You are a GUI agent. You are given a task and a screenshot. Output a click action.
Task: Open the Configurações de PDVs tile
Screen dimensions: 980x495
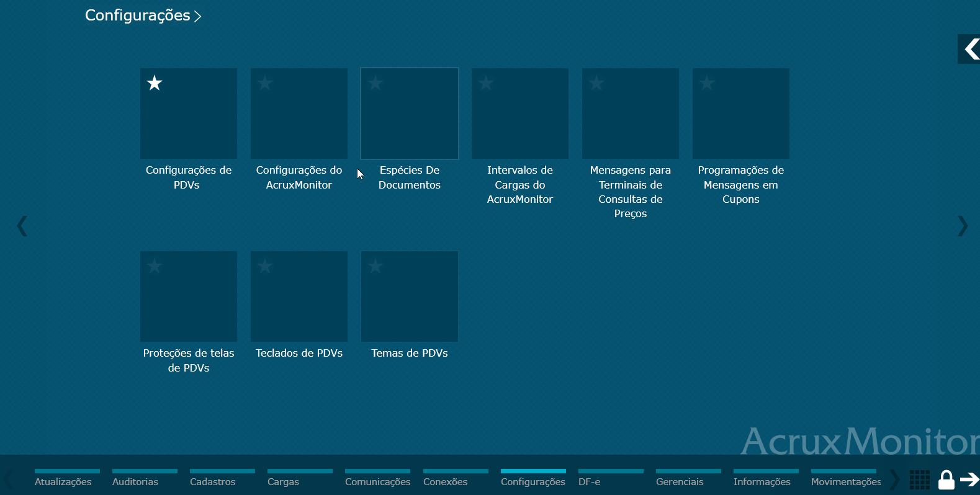(189, 114)
